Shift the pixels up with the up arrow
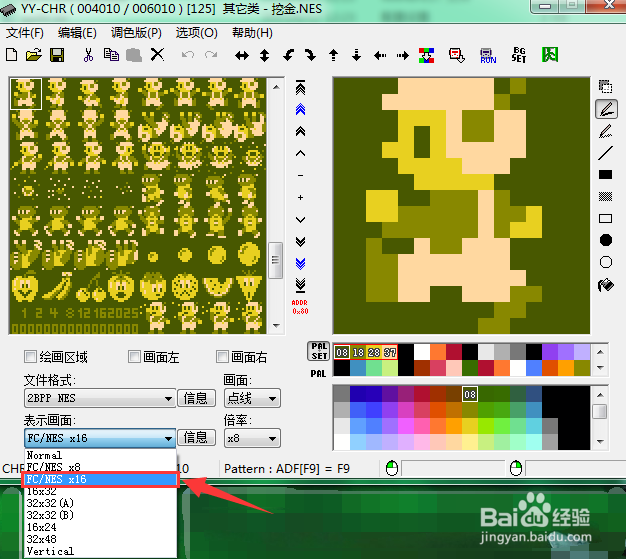626x559 pixels. click(333, 55)
